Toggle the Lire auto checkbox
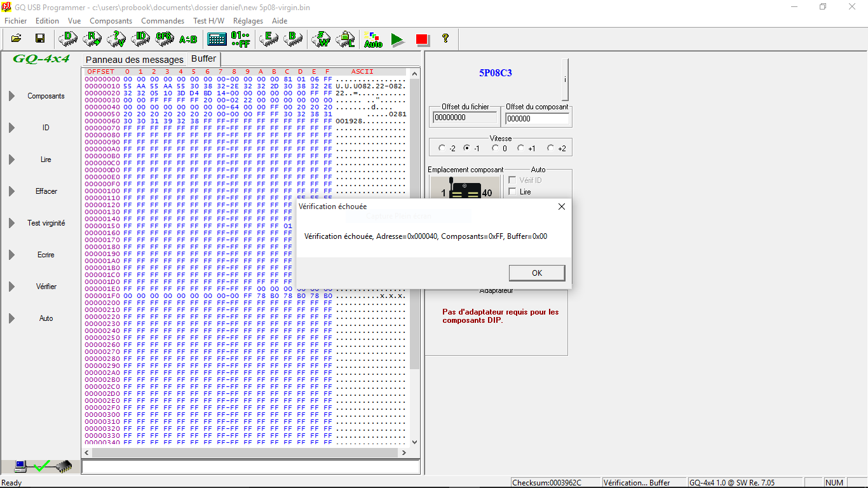868x488 pixels. click(x=513, y=191)
